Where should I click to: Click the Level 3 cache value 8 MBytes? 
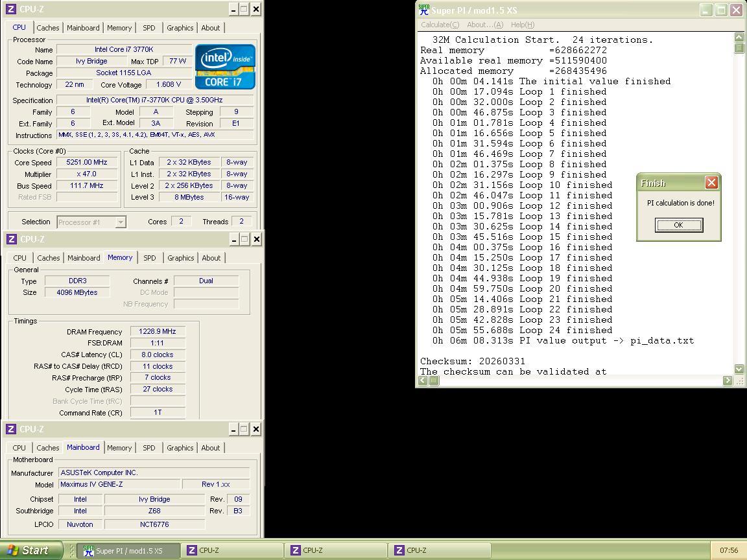pos(189,197)
